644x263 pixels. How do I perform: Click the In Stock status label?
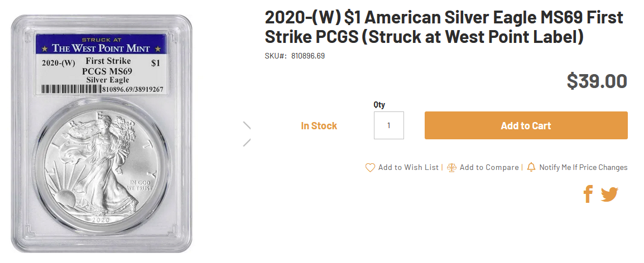(319, 126)
